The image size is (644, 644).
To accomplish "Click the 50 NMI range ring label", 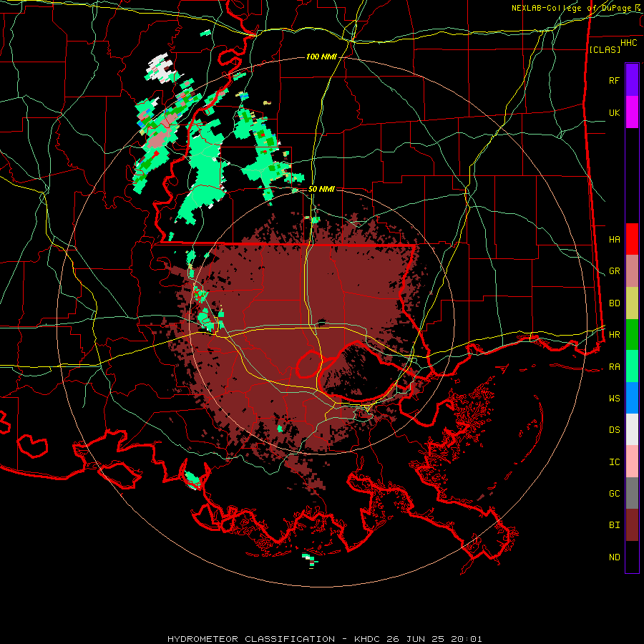I will click(x=321, y=189).
